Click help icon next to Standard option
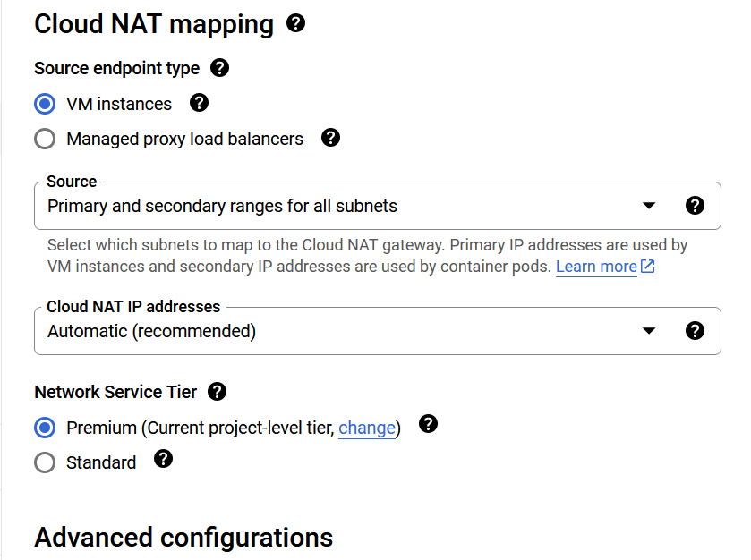Image resolution: width=751 pixels, height=560 pixels. click(x=163, y=459)
